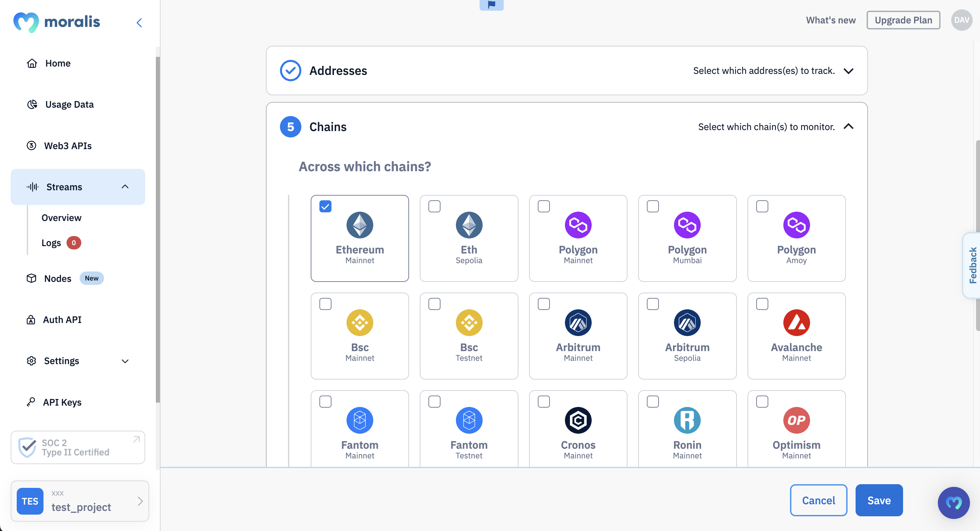The width and height of the screenshot is (980, 531).
Task: Open Home in the sidebar
Action: 78,63
